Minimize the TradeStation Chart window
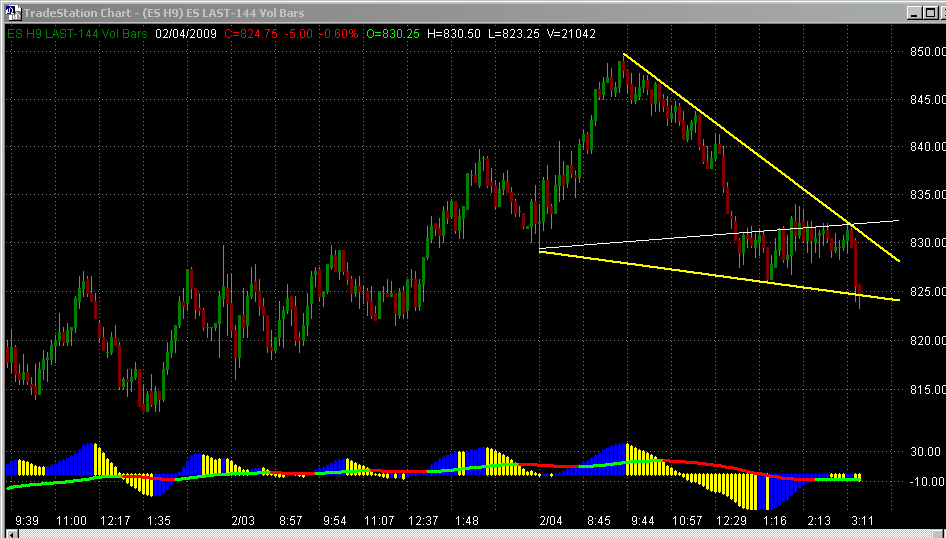The height and width of the screenshot is (538, 946). (915, 12)
